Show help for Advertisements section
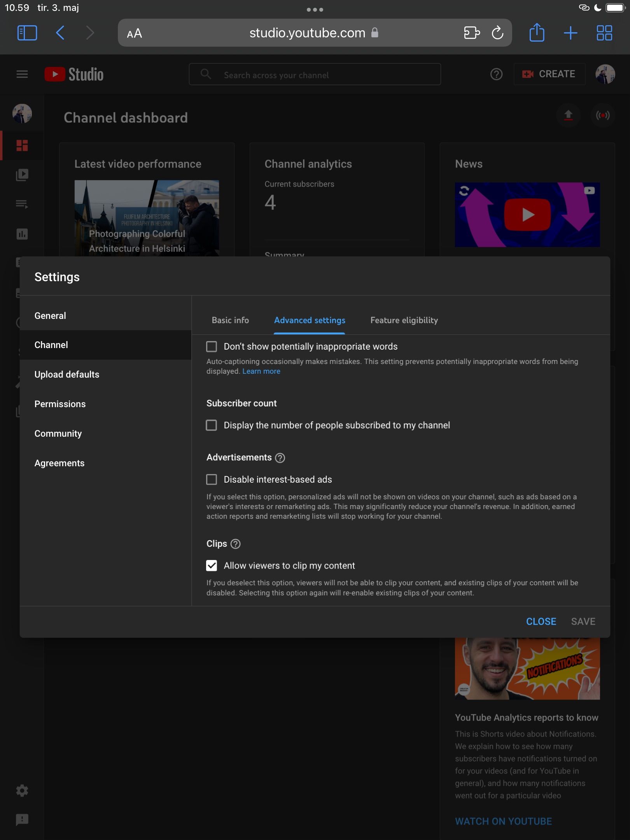The image size is (630, 840). pyautogui.click(x=280, y=458)
